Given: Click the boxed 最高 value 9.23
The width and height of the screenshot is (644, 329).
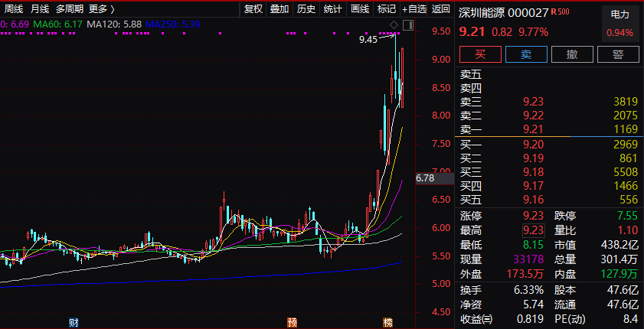Looking at the screenshot, I should click(x=533, y=230).
